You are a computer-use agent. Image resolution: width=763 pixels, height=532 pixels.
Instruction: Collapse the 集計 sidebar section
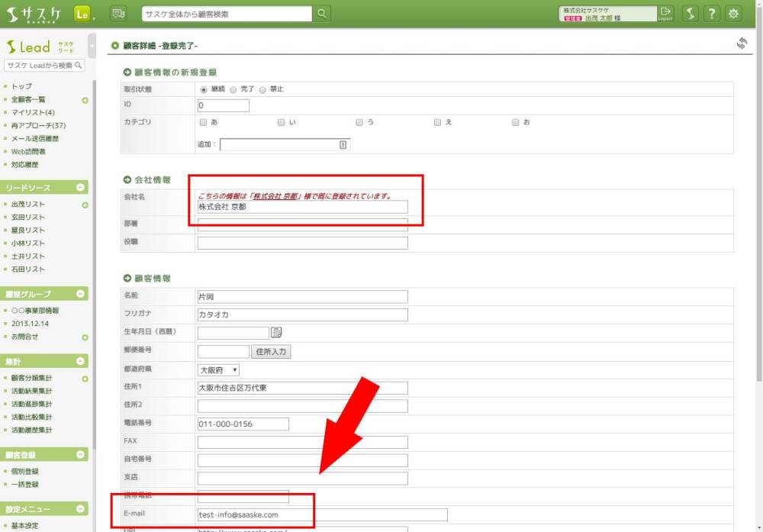[81, 360]
